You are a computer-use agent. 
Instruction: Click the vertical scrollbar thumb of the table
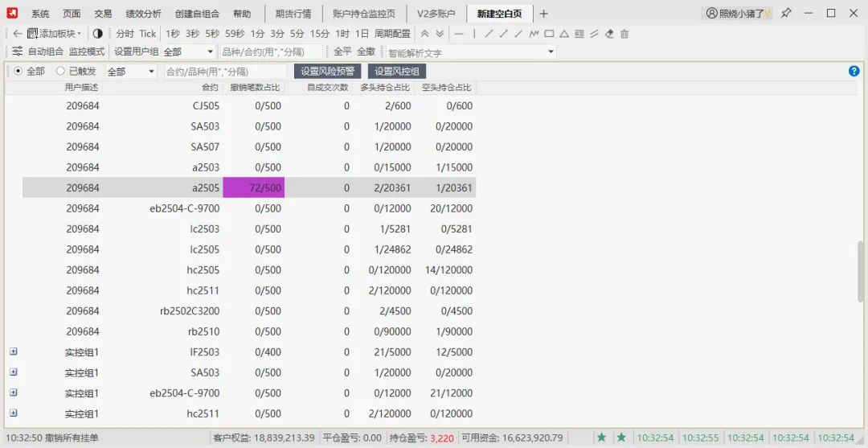click(860, 271)
